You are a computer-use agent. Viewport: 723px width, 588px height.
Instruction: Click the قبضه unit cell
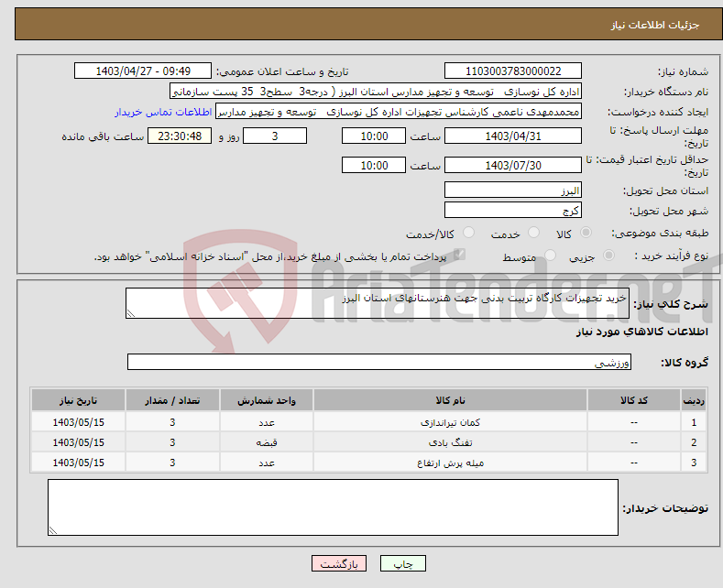[267, 442]
